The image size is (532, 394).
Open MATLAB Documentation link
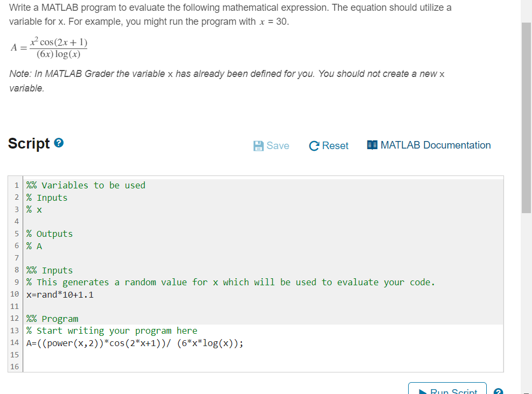point(436,145)
